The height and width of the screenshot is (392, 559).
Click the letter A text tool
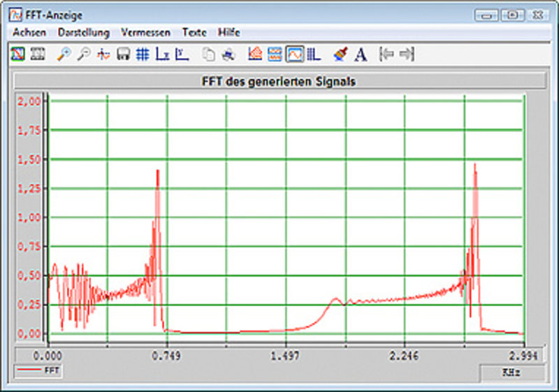(361, 55)
